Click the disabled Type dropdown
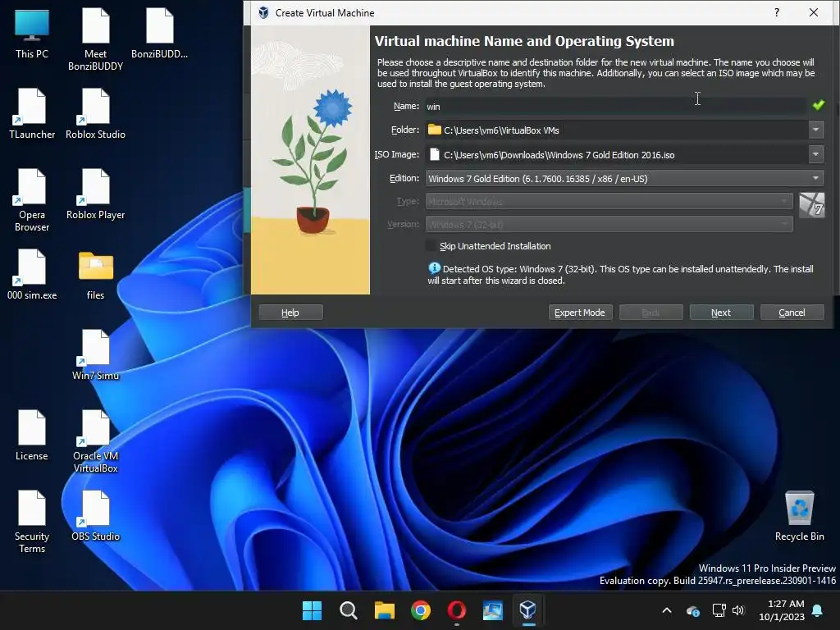The image size is (840, 630). [x=609, y=202]
